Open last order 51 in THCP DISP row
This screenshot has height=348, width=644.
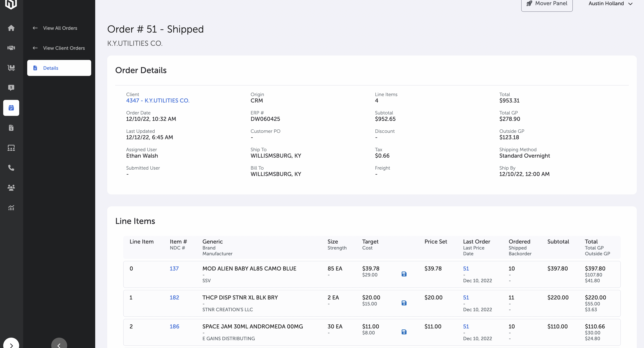pos(466,298)
